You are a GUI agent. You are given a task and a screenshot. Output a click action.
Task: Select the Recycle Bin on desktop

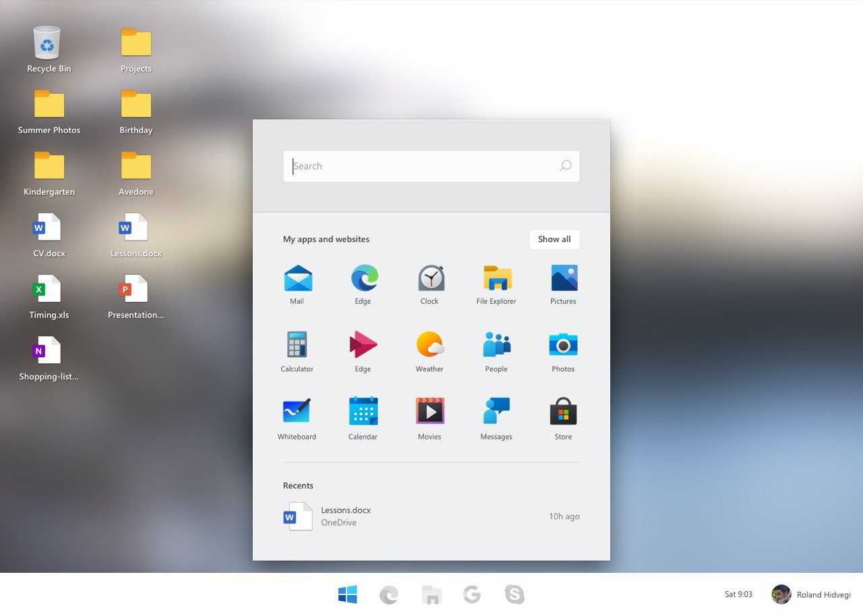tap(49, 50)
